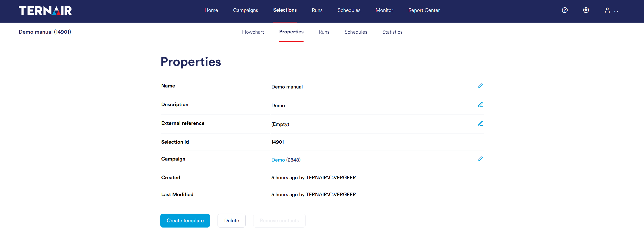Click the 'Campaign' field label
The image size is (644, 248).
(x=173, y=159)
